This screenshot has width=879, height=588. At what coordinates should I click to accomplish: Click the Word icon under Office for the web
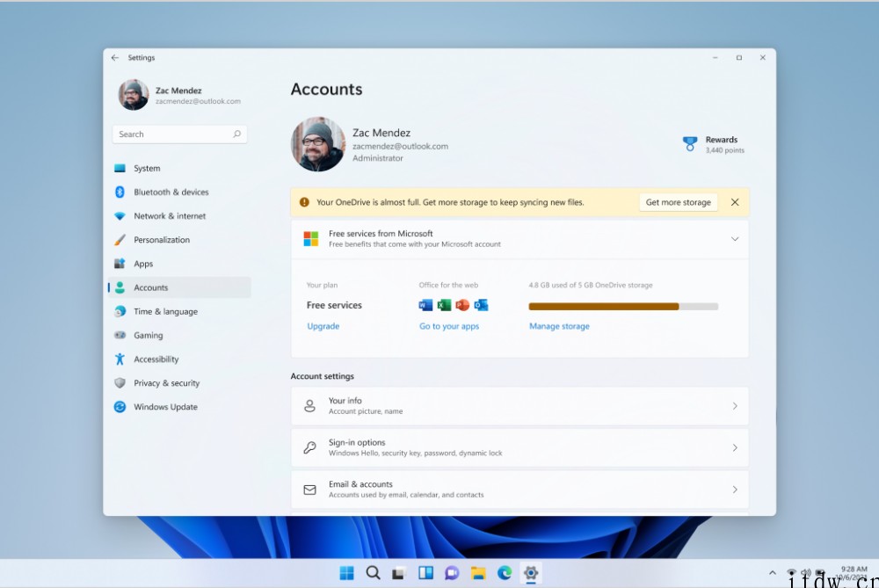(425, 305)
